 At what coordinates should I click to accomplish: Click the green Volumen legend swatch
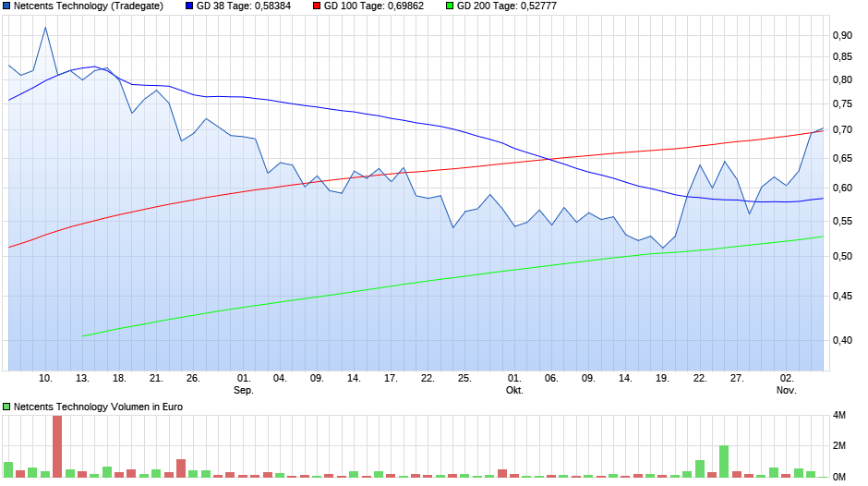6,407
